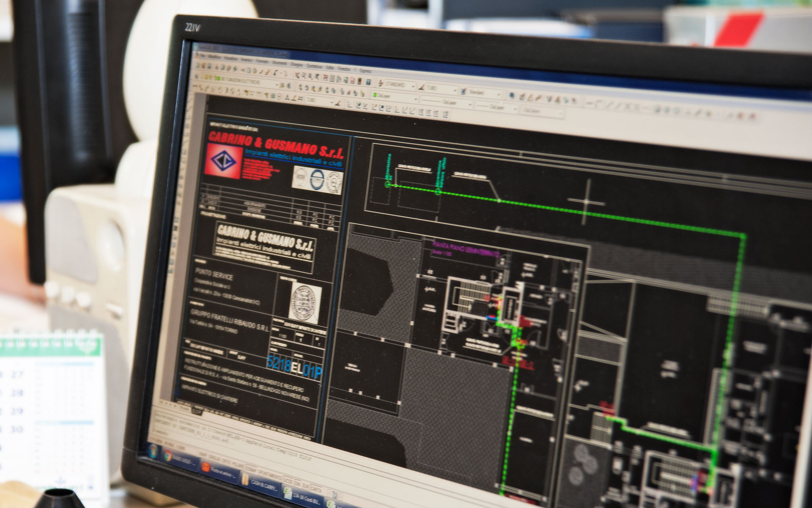Image resolution: width=812 pixels, height=508 pixels.
Task: Click the Text Style icon beside STANDARD
Action: 380,83
